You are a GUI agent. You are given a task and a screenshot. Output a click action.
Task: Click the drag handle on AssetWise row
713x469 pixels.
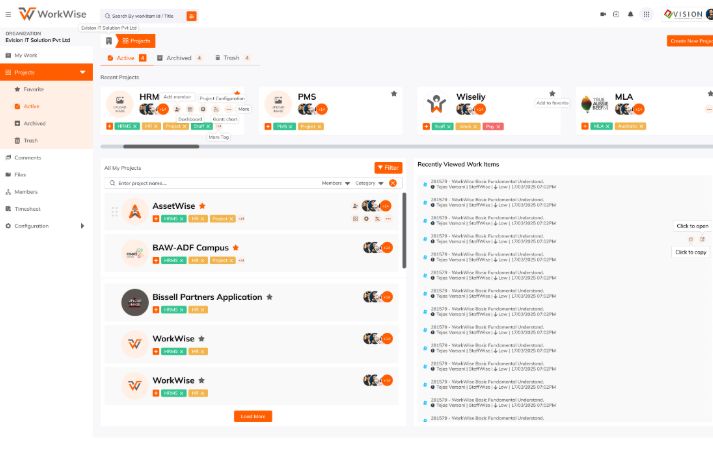[115, 212]
